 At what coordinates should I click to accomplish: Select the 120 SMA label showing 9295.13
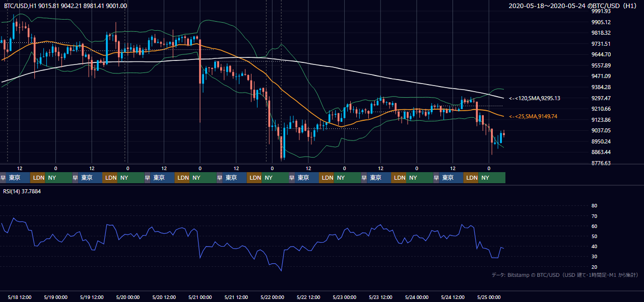click(x=535, y=98)
